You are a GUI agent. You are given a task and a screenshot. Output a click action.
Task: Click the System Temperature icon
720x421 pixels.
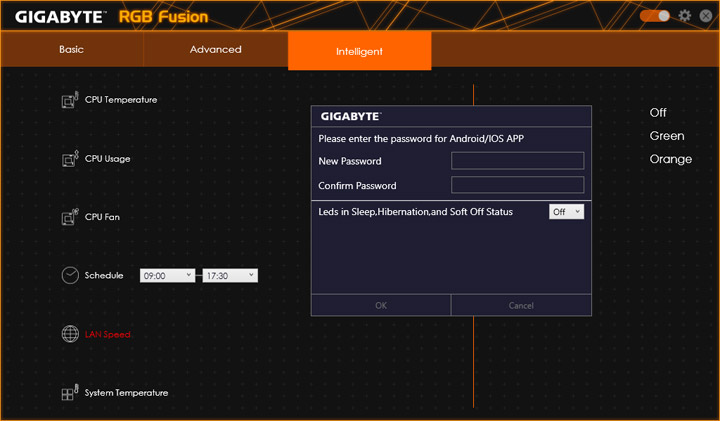click(70, 393)
